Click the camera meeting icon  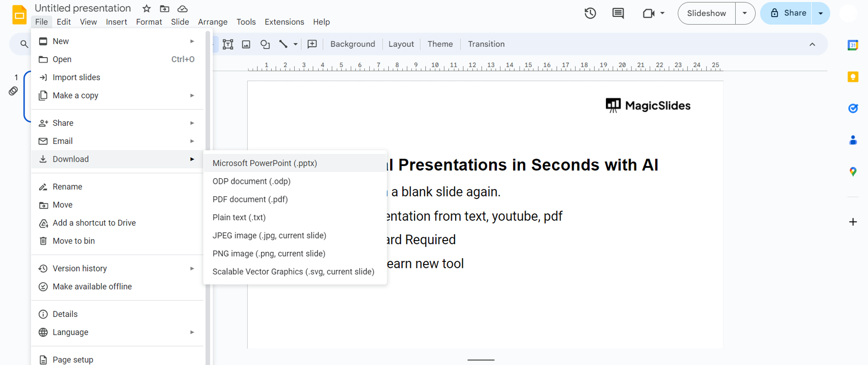pos(648,13)
